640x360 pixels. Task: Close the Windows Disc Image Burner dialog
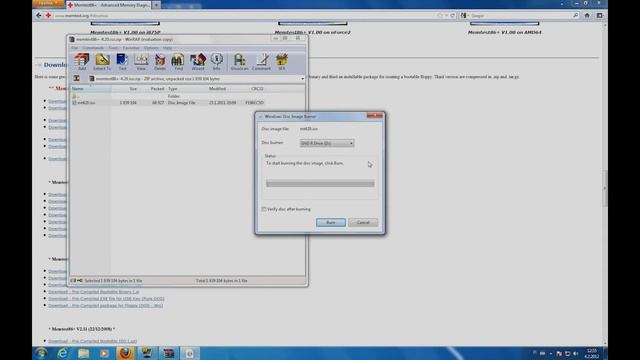(374, 116)
